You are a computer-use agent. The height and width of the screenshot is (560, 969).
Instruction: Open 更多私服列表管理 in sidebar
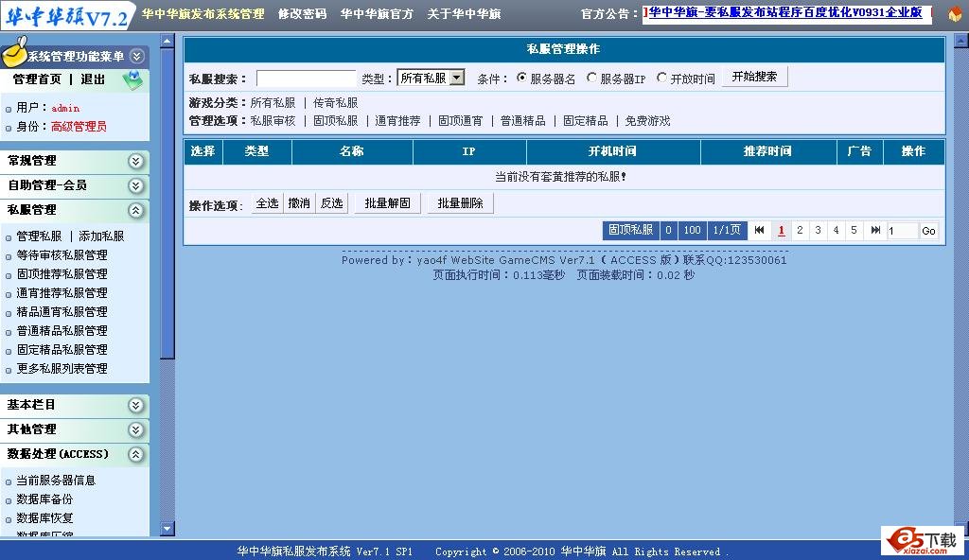[x=62, y=369]
